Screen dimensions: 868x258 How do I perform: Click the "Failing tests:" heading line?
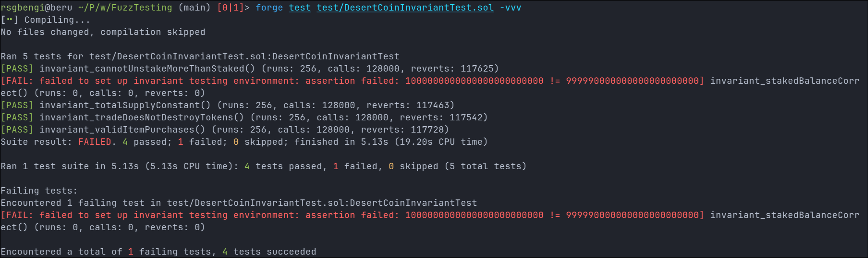[39, 191]
